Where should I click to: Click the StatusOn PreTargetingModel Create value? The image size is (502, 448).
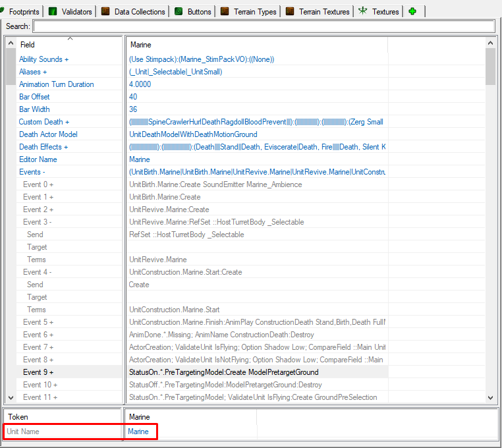pyautogui.click(x=223, y=372)
